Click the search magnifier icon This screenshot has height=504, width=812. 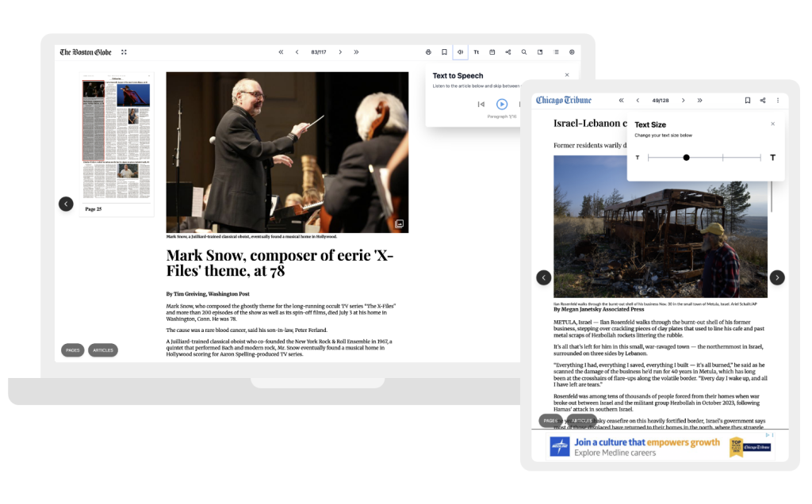(524, 52)
